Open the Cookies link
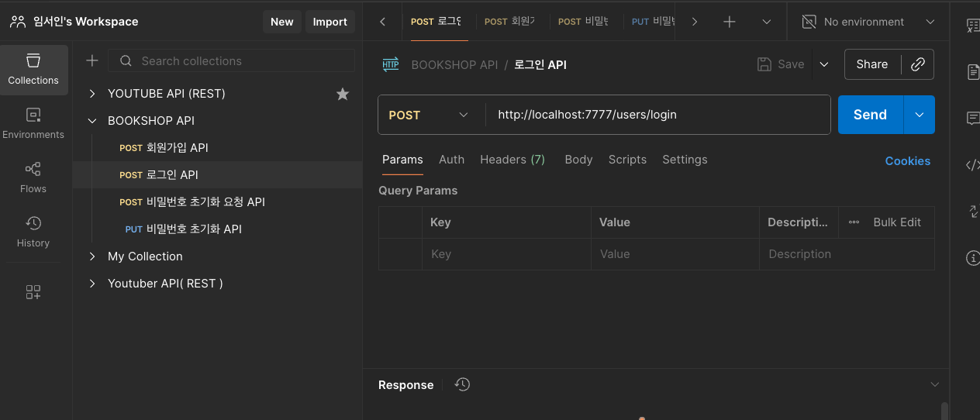Screen dimensions: 980x420 coord(907,161)
